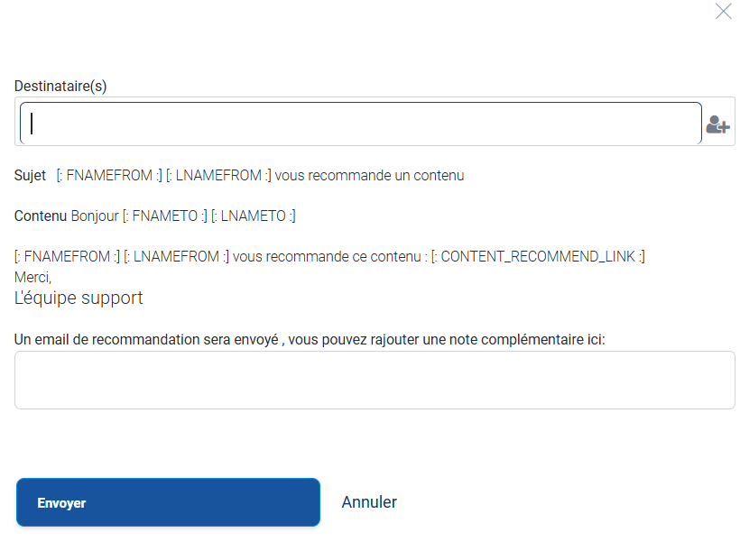Close the recommendation dialog with the X
The height and width of the screenshot is (560, 740).
tap(723, 12)
